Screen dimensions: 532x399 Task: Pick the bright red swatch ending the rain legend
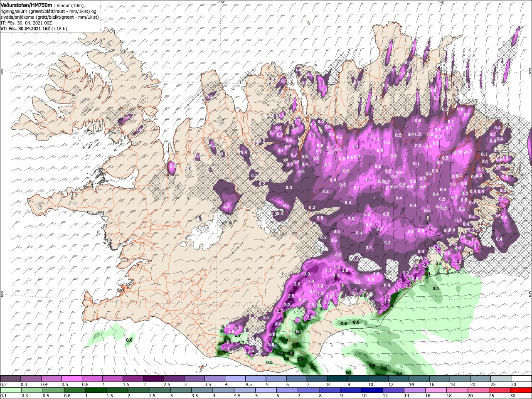pos(521,390)
